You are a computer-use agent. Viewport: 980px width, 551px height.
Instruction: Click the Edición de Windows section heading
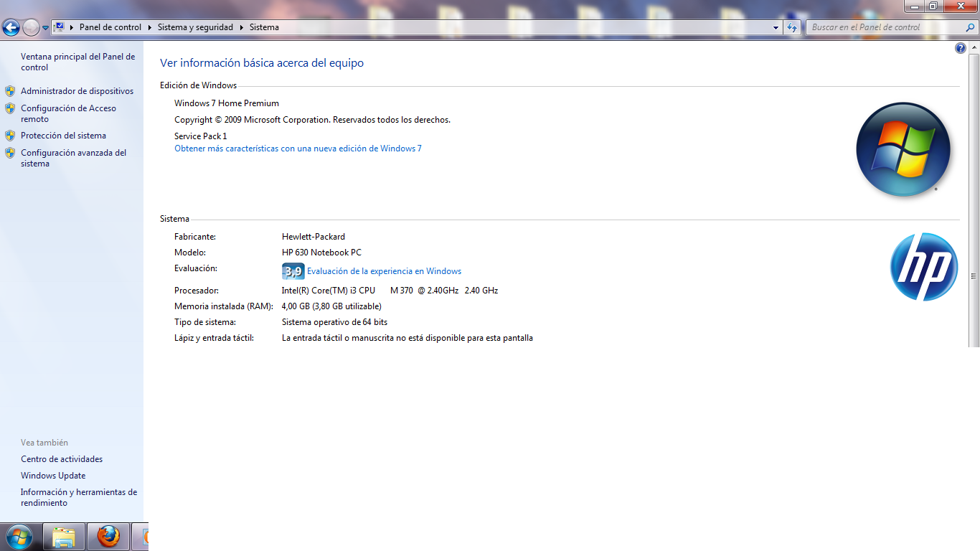(198, 85)
